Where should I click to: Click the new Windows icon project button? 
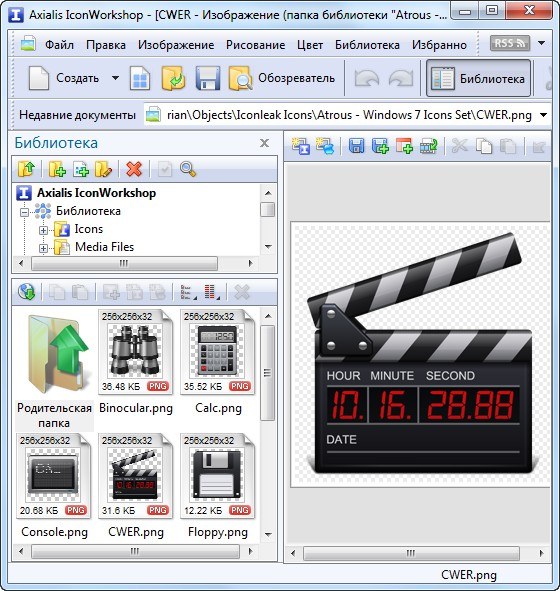pyautogui.click(x=140, y=78)
